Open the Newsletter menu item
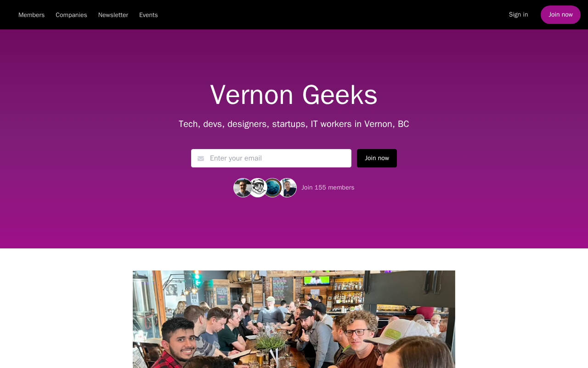 click(113, 15)
